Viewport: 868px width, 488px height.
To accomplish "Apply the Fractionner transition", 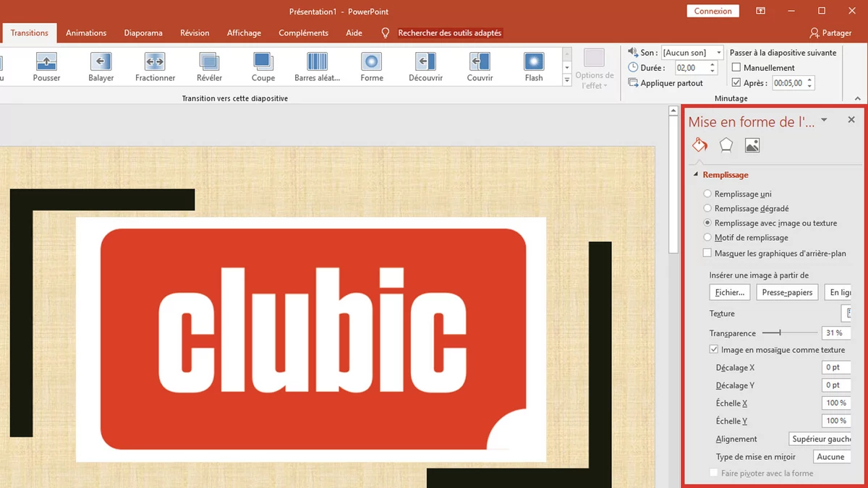I will (155, 67).
